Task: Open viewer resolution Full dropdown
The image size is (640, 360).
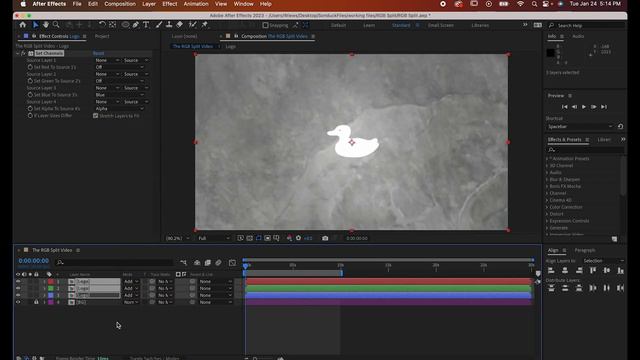Action: [214, 238]
